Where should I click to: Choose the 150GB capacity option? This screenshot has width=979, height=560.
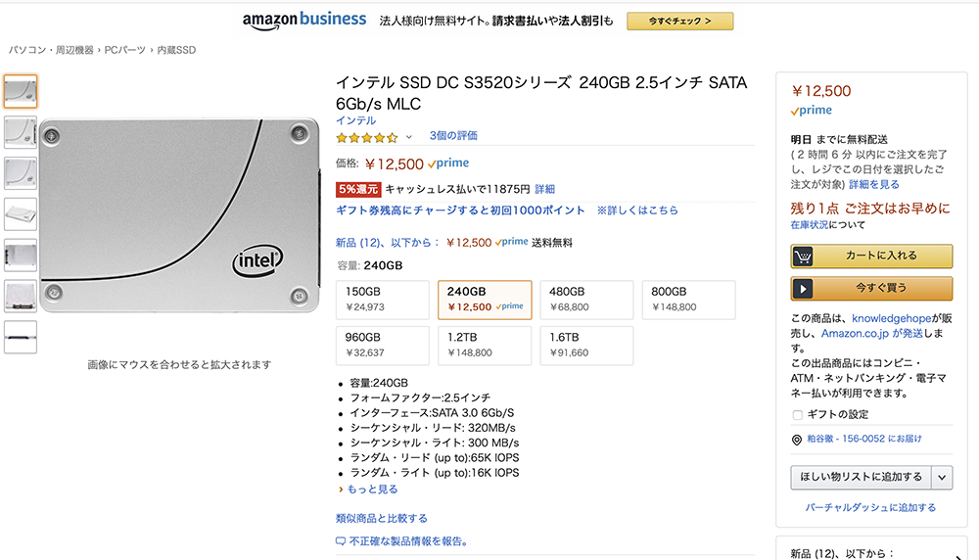click(382, 300)
